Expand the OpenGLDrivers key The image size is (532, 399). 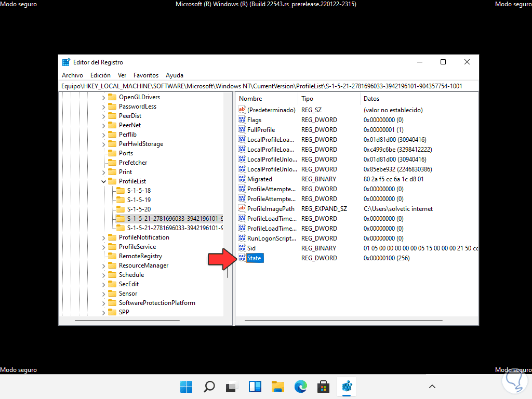pyautogui.click(x=103, y=97)
